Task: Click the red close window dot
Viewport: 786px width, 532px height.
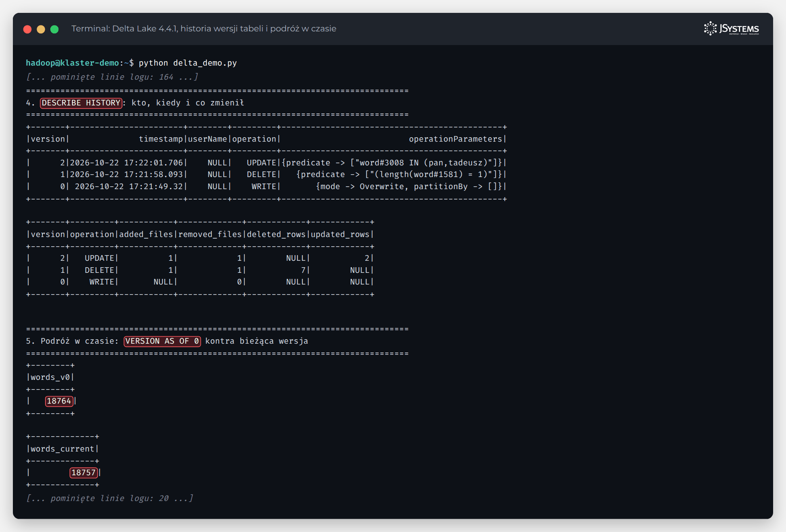Action: 27,29
